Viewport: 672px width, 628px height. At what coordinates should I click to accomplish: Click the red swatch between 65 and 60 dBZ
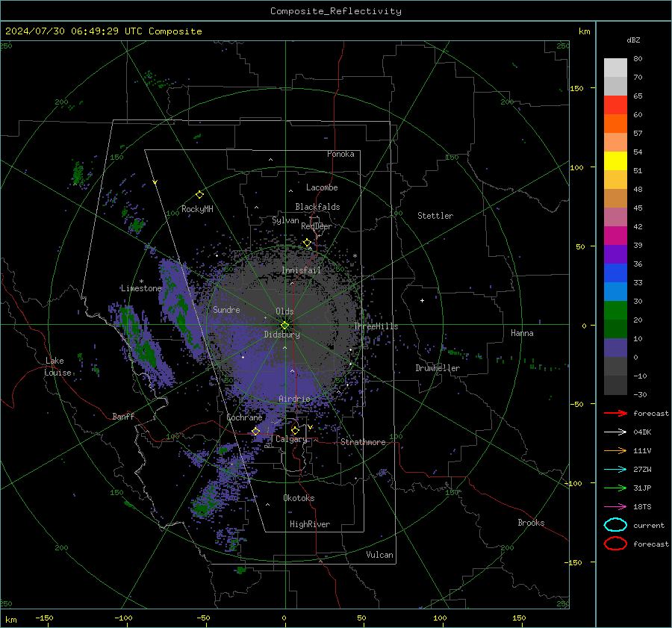(x=615, y=105)
